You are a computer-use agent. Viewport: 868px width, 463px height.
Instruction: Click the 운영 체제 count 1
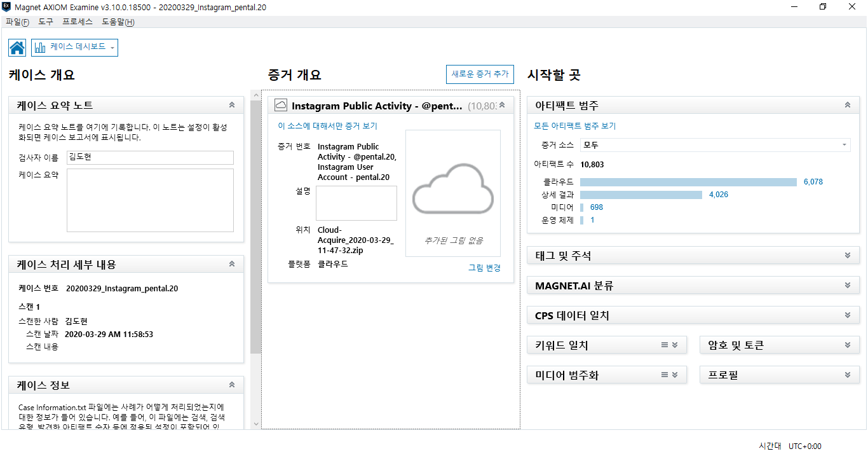593,220
